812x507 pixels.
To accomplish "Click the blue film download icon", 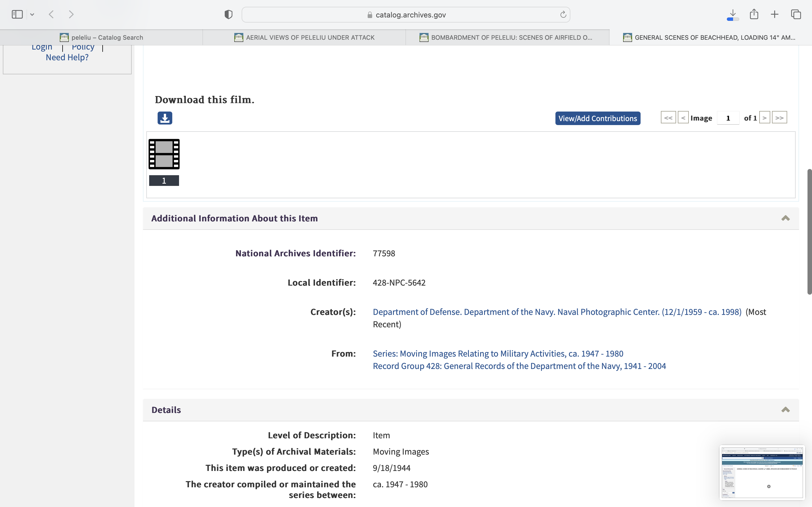I will click(165, 118).
